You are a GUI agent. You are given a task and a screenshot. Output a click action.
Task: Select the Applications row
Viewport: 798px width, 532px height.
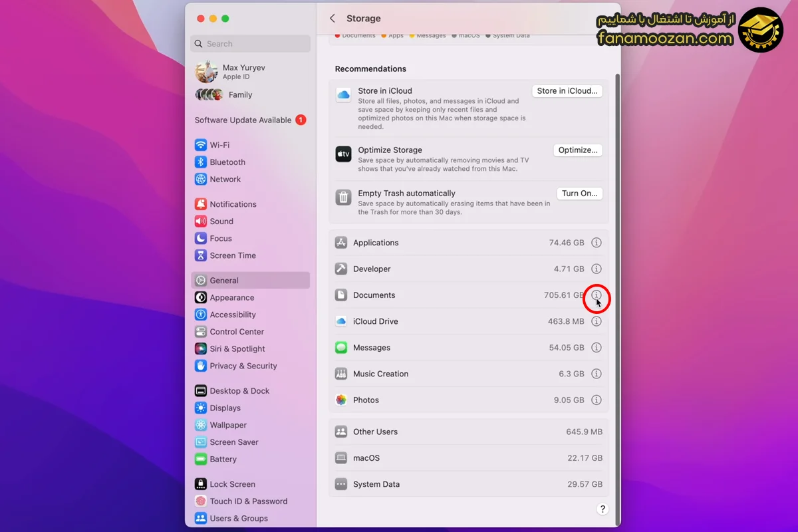pos(468,243)
